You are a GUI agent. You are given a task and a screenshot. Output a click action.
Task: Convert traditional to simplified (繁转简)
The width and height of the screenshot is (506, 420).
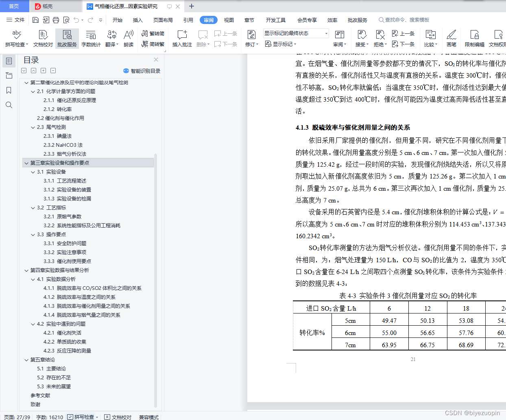[153, 34]
